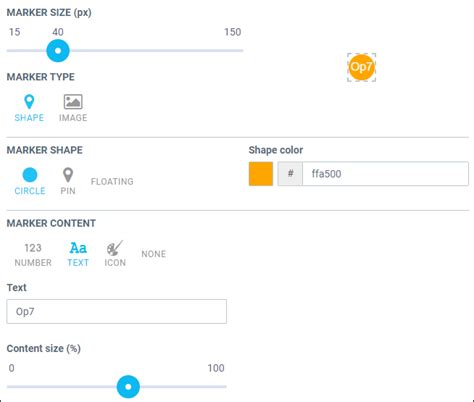Click the Content size slider handle
The image size is (474, 402).
pos(128,387)
